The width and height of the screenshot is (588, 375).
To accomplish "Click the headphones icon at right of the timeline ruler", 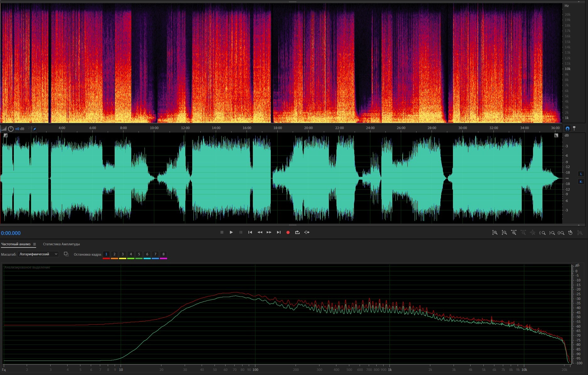I will point(567,128).
